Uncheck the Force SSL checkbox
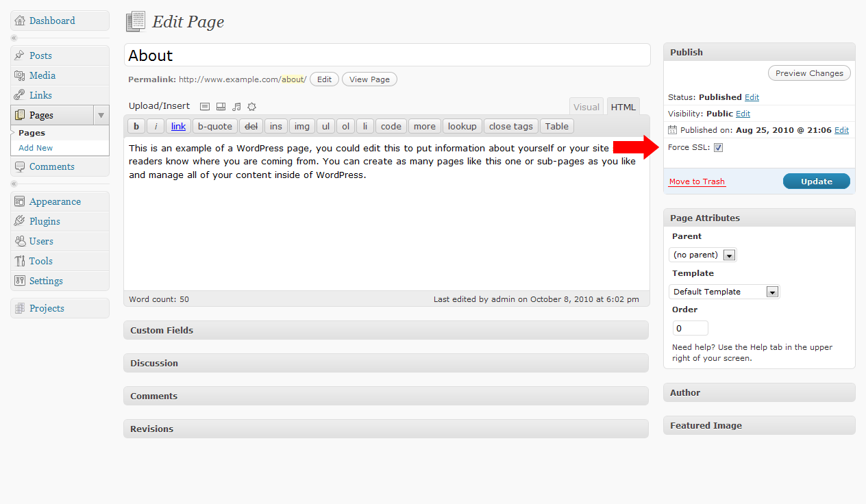Viewport: 866px width, 504px height. [718, 148]
